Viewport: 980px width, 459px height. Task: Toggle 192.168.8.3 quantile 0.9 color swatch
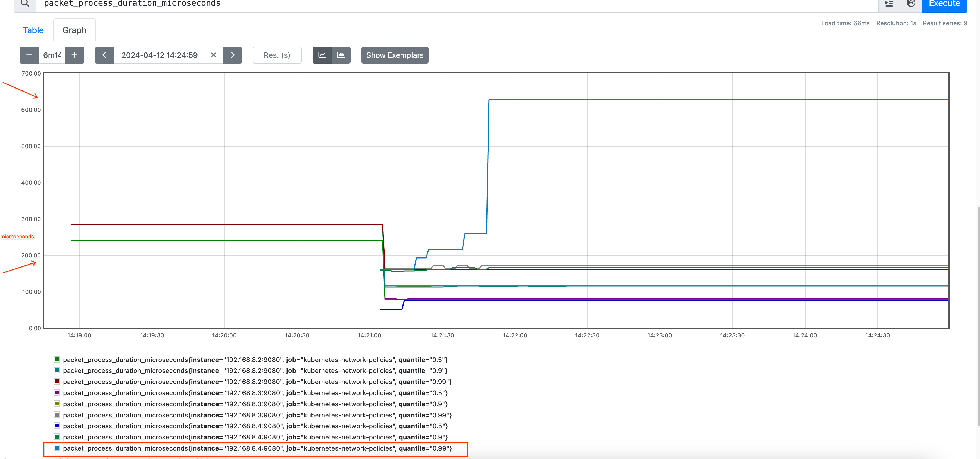tap(57, 404)
